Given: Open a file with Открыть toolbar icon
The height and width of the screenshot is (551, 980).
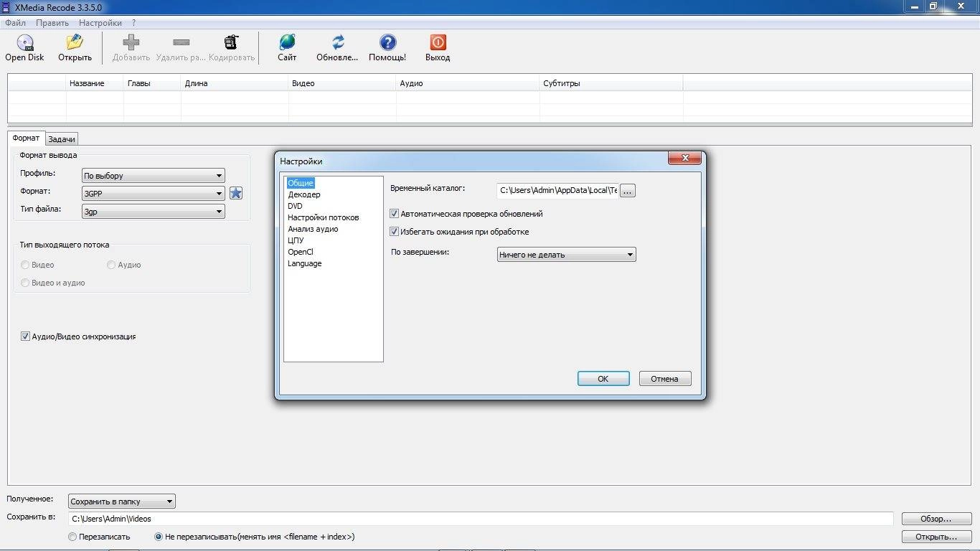Looking at the screenshot, I should coord(75,42).
